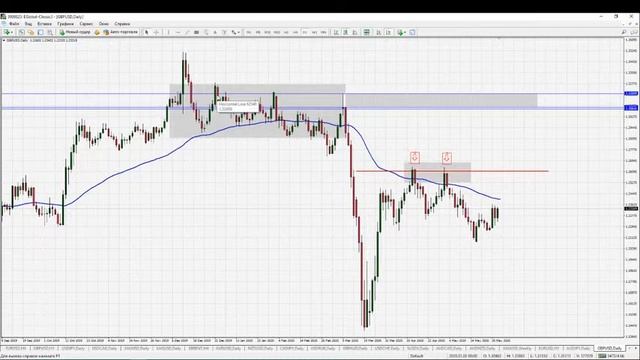Switch to the USDCAD,Daily chart tab
Screen dimensions: 640x360
(x=104, y=349)
